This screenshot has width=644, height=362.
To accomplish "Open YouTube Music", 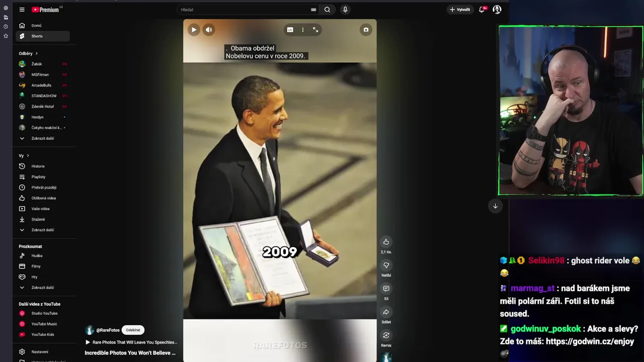I will 43,324.
